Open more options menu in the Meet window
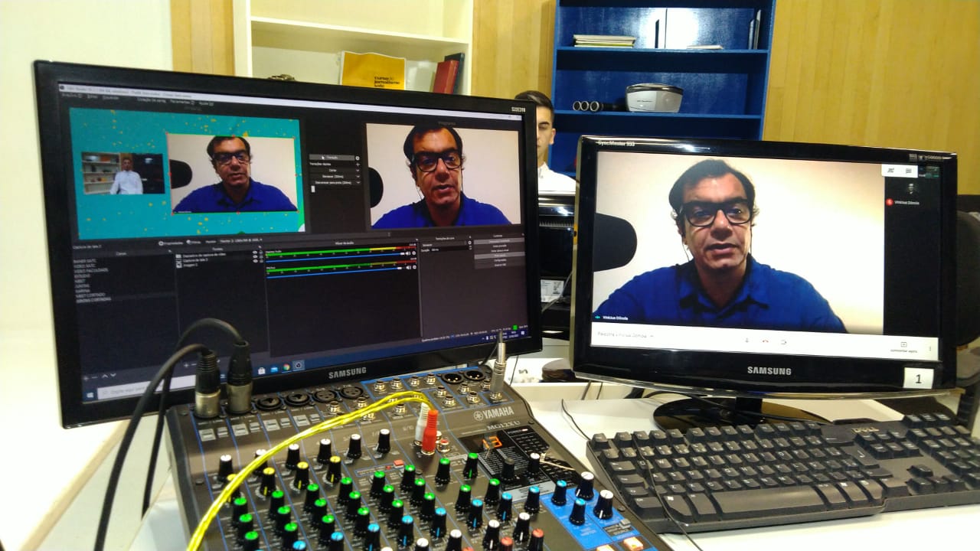The height and width of the screenshot is (551, 980). [930, 348]
